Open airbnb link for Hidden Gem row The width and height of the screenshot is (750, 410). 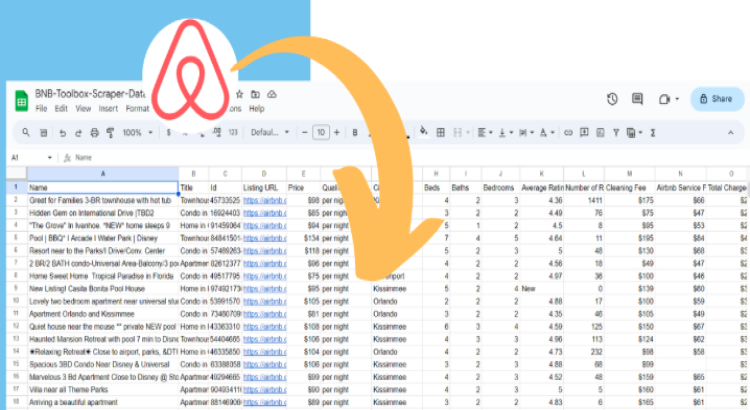pyautogui.click(x=265, y=213)
